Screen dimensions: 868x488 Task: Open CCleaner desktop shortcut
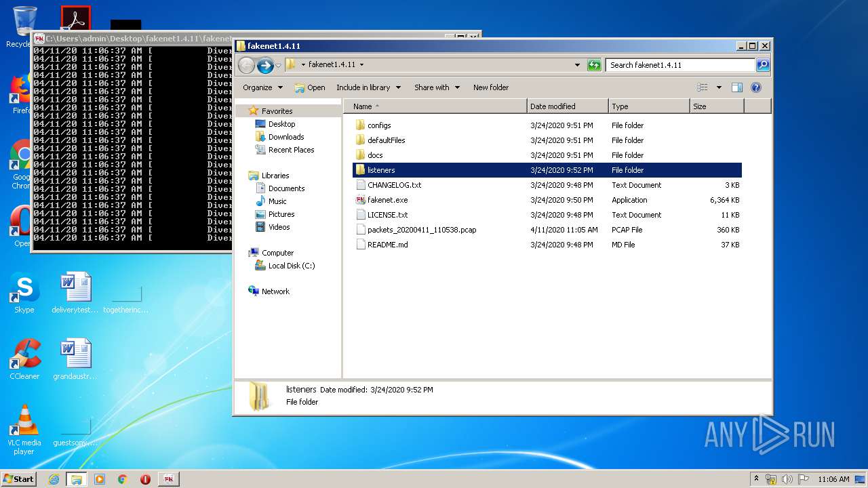tap(24, 359)
